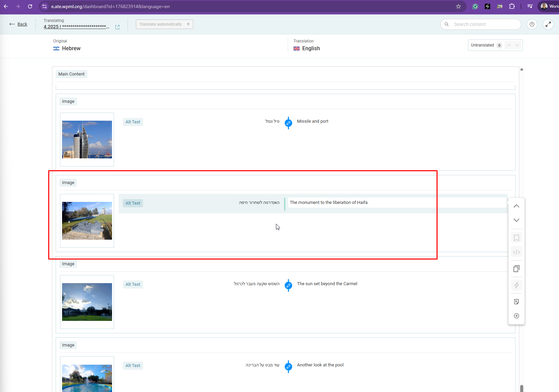Select the Haifa monument image thumbnail
The width and height of the screenshot is (559, 392).
pyautogui.click(x=87, y=221)
